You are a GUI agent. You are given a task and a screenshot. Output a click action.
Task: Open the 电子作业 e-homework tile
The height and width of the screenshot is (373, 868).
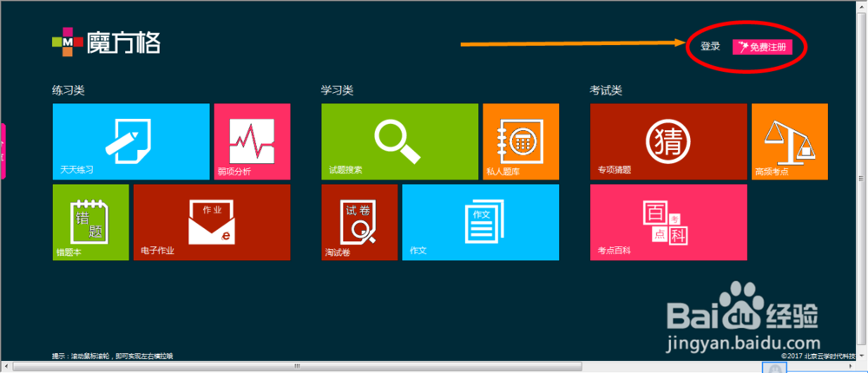pos(212,222)
